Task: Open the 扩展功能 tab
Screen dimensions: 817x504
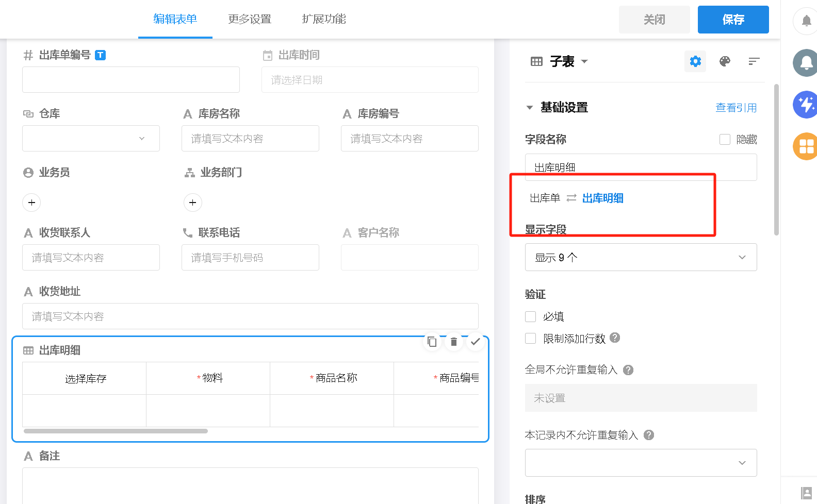Action: click(x=324, y=19)
